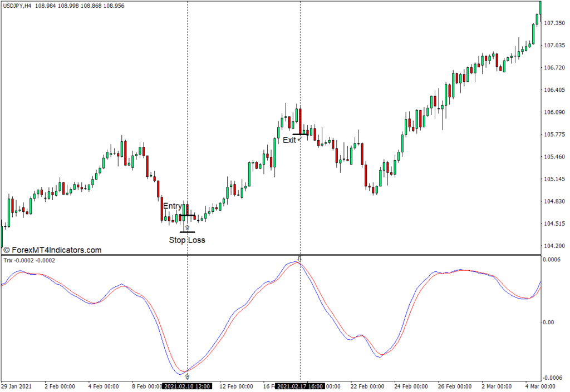Click the checkmark next to the Exit label
The image size is (570, 392).
[x=299, y=140]
